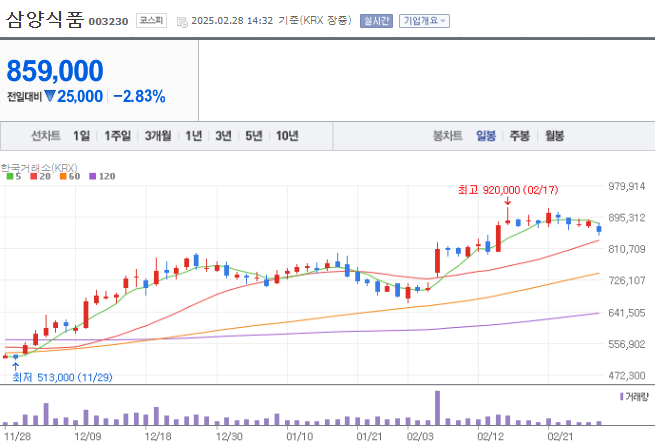Click the 최저 513,000 (11/29) label
Screen dimensions: 655x445
[x=62, y=377]
